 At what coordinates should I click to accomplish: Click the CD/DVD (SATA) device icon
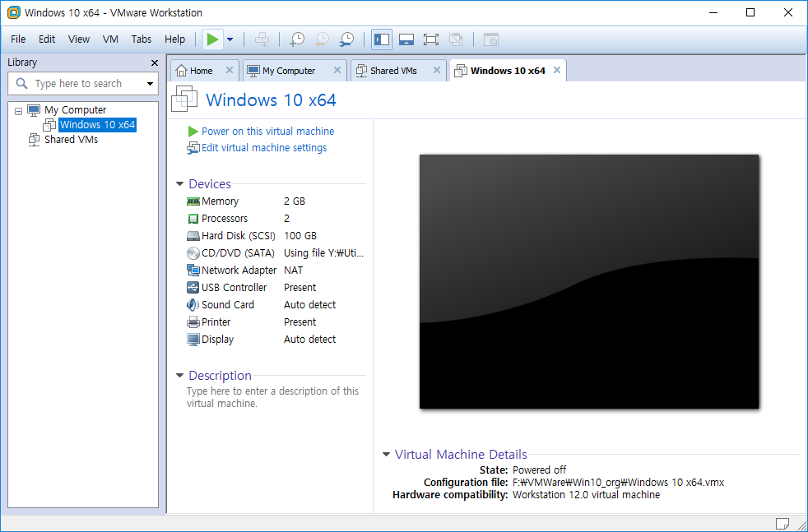click(193, 253)
